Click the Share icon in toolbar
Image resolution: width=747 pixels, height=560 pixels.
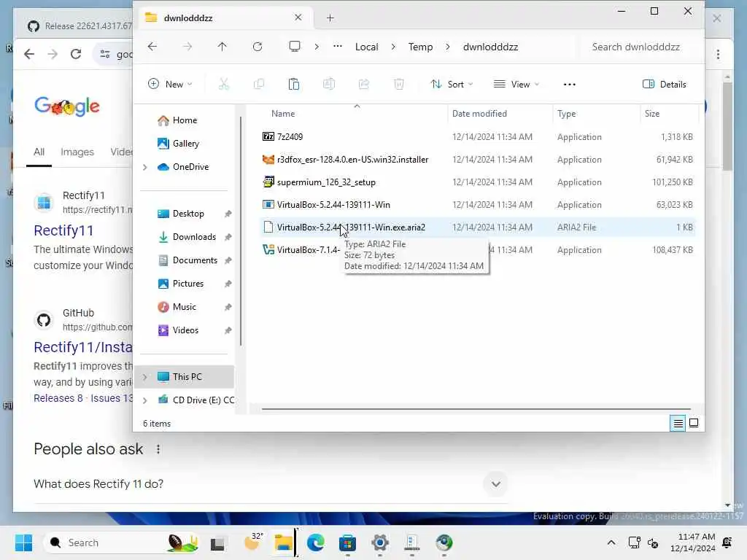coord(364,85)
